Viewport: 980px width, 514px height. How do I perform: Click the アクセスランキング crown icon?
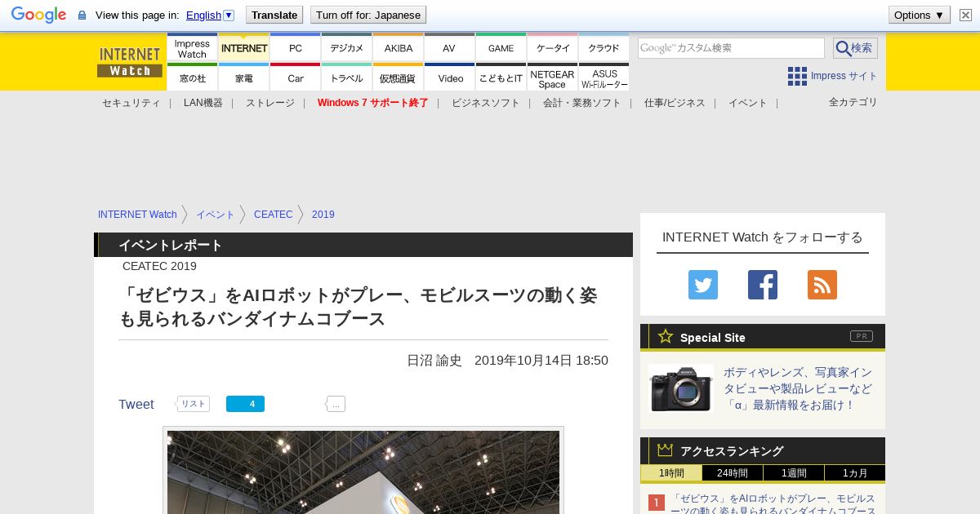click(x=666, y=450)
